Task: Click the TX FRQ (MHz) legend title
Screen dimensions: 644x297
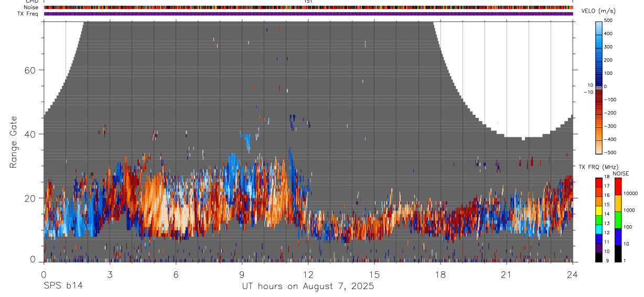Action: tap(598, 167)
